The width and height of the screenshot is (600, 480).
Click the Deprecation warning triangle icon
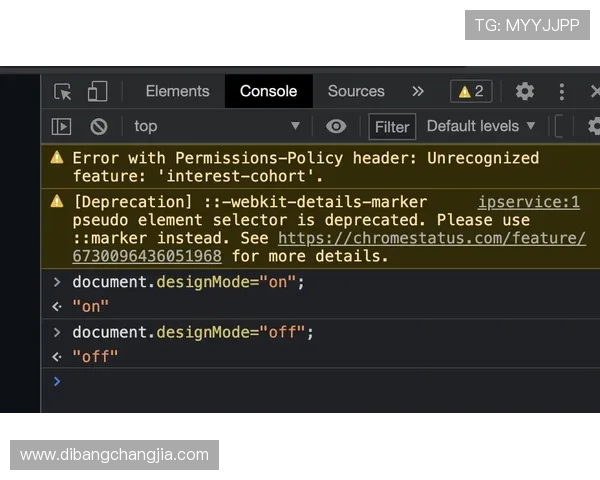coord(57,202)
